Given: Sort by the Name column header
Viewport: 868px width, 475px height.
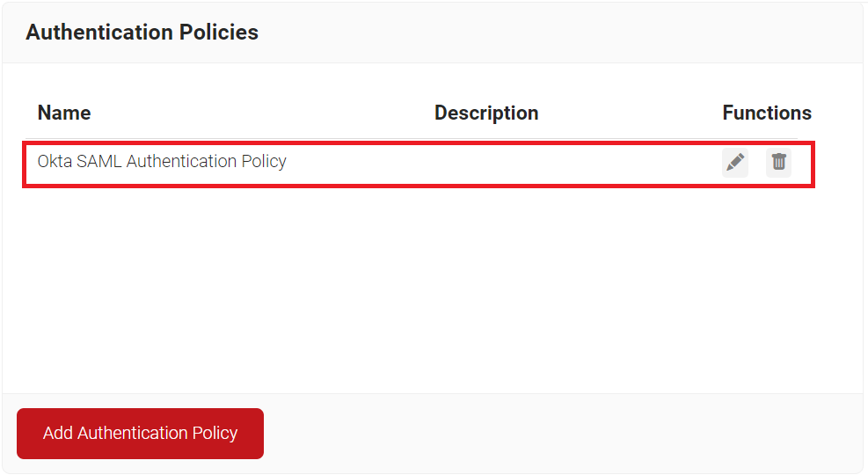Looking at the screenshot, I should (x=64, y=113).
